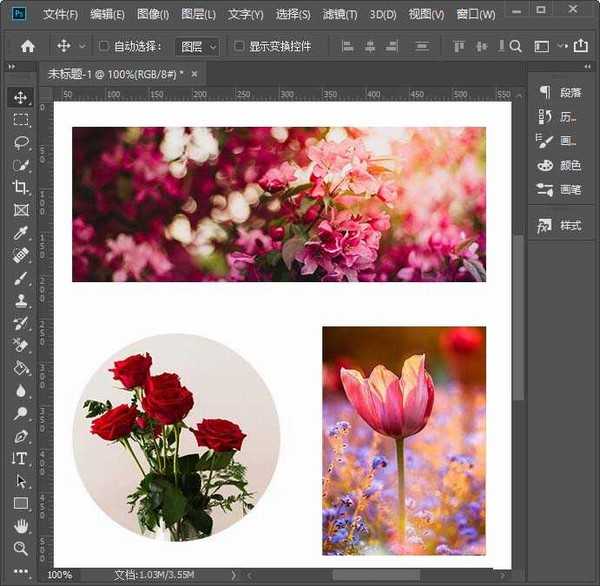Open the 图层 auto-select dropdown
Screen dimensions: 600x586
coord(197,46)
